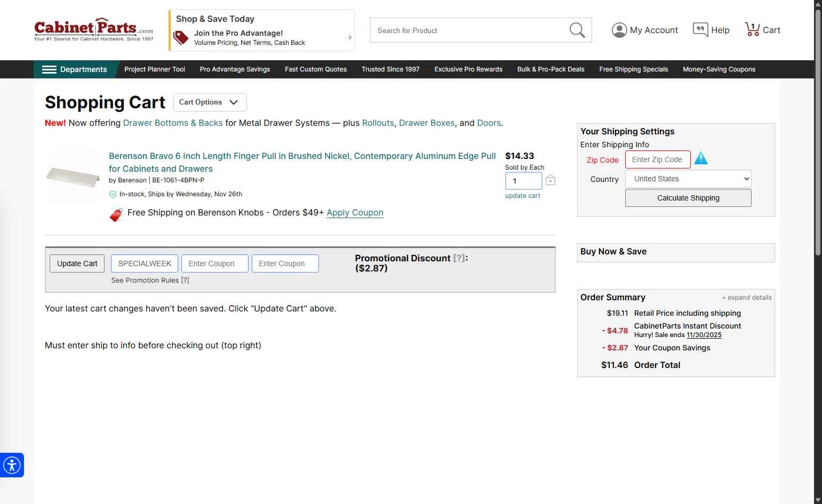The height and width of the screenshot is (504, 822).
Task: Open Money-Saving Coupons menu item
Action: (x=719, y=69)
